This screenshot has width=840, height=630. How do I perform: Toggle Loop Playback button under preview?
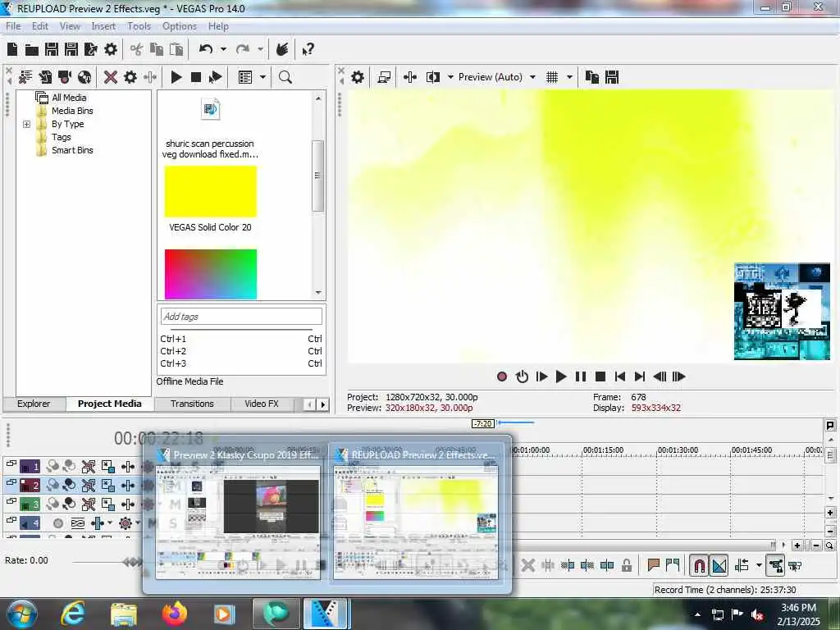point(522,377)
